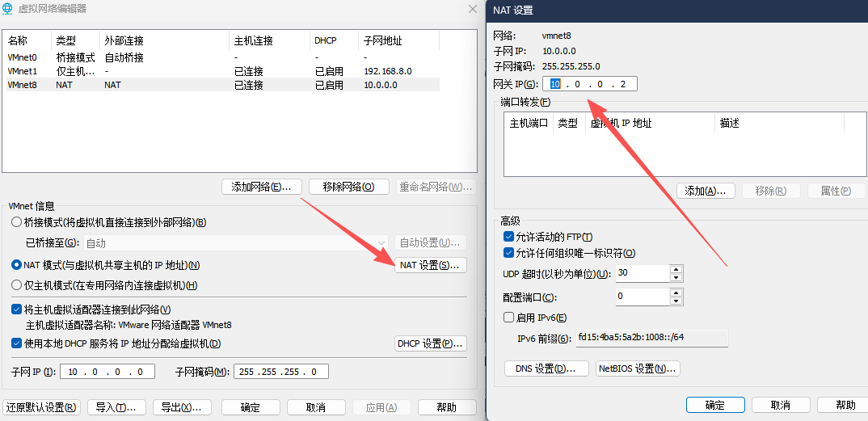The width and height of the screenshot is (868, 421).
Task: Click the IPv6 前缀 field
Action: click(652, 338)
